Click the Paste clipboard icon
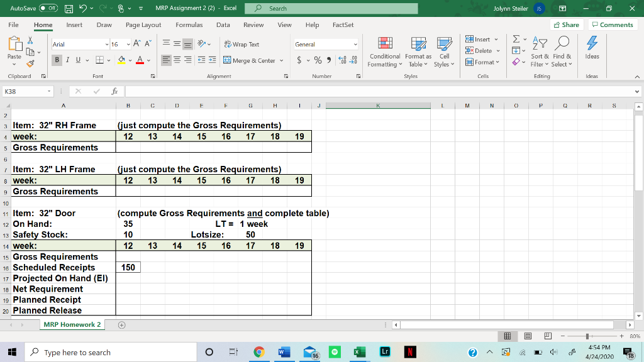Image resolution: width=644 pixels, height=362 pixels. (x=14, y=44)
